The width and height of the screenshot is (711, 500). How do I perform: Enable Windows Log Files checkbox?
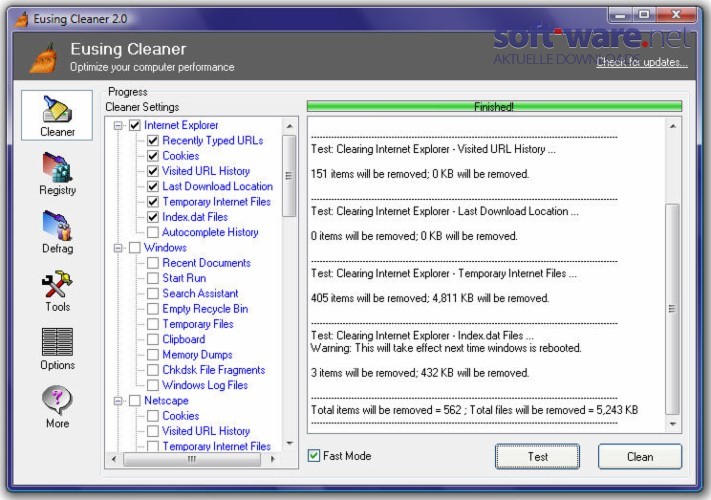(x=153, y=385)
